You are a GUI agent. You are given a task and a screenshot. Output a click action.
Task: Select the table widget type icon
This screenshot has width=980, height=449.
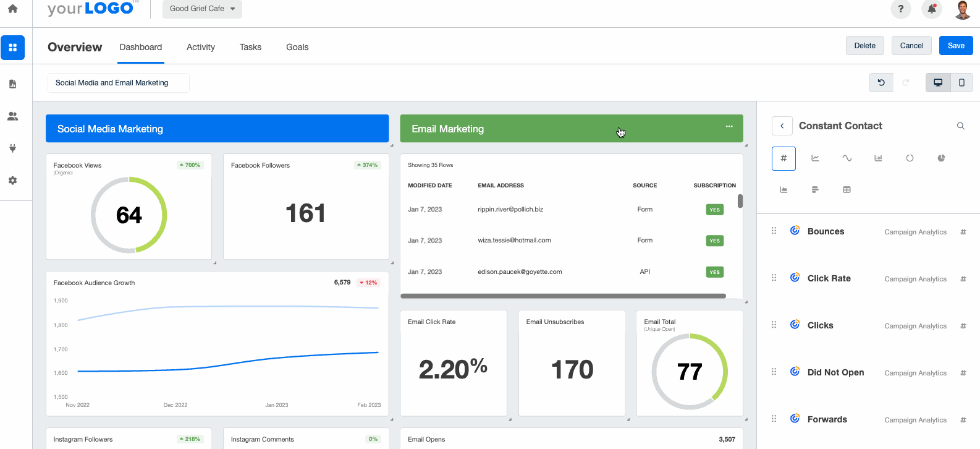tap(847, 190)
